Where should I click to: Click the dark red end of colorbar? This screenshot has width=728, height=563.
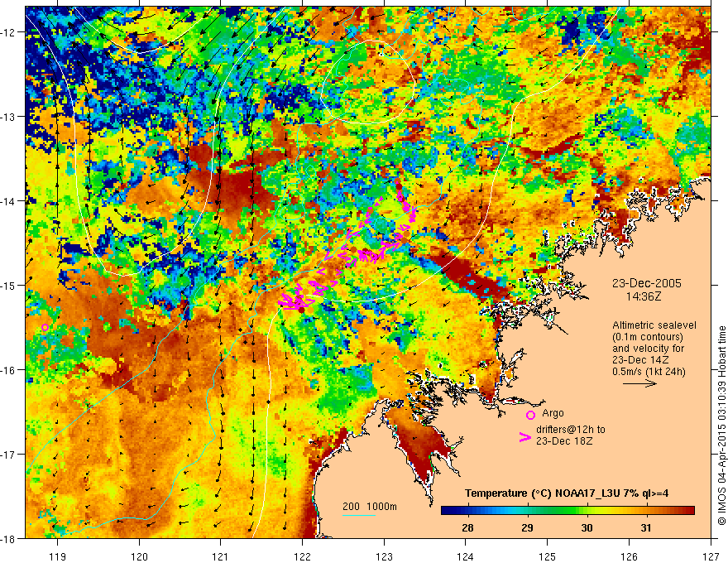pyautogui.click(x=688, y=511)
